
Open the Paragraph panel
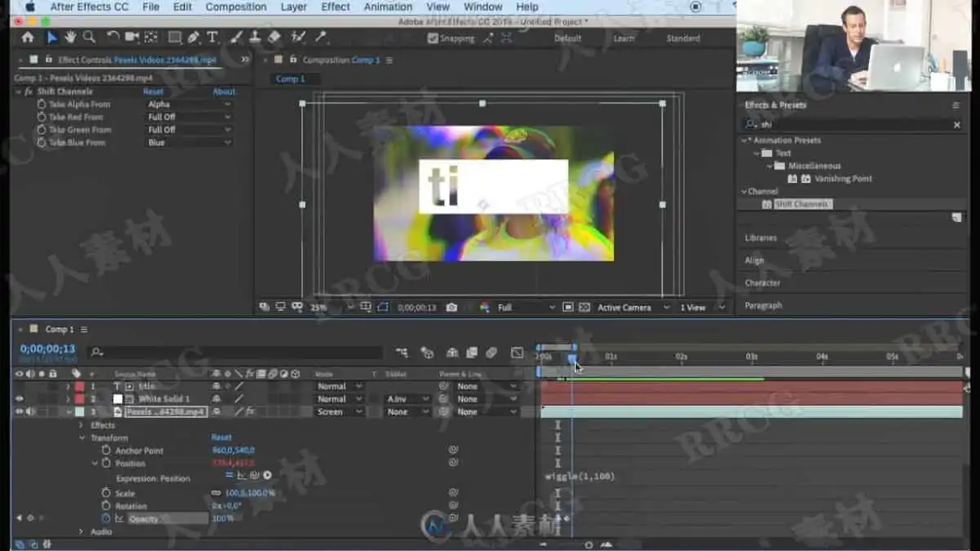point(763,305)
